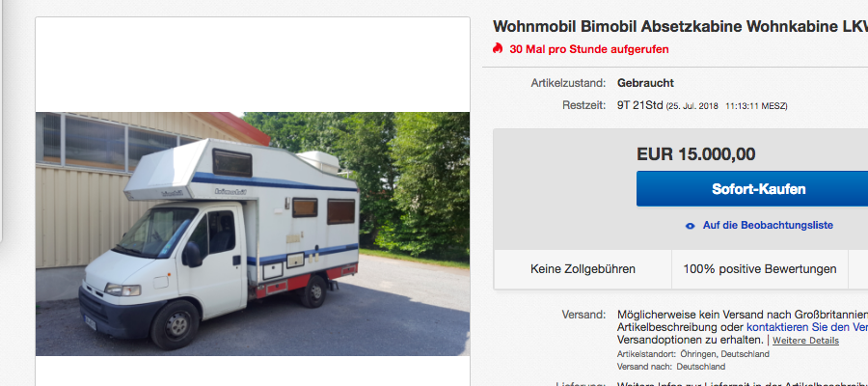
Task: Click the 30 Mal pro Stunde aufgerufen notice
Action: click(x=589, y=49)
